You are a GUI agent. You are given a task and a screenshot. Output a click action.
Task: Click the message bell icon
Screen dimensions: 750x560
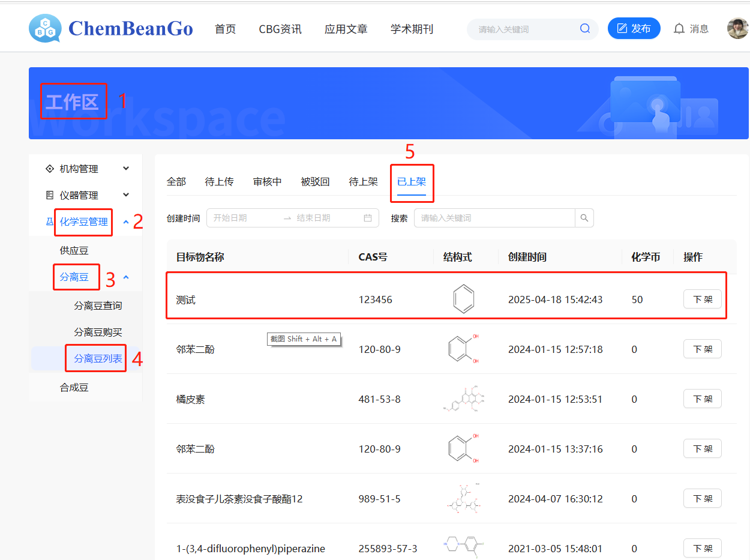tap(679, 29)
